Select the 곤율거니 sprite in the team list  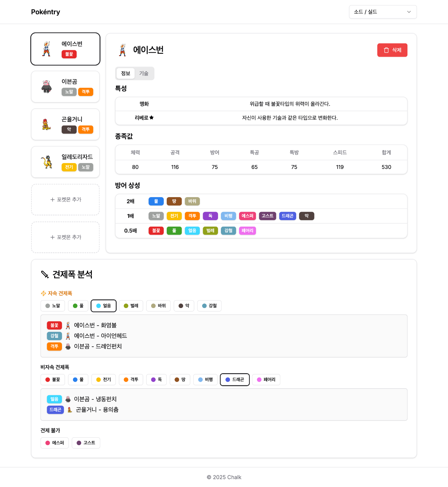47,124
